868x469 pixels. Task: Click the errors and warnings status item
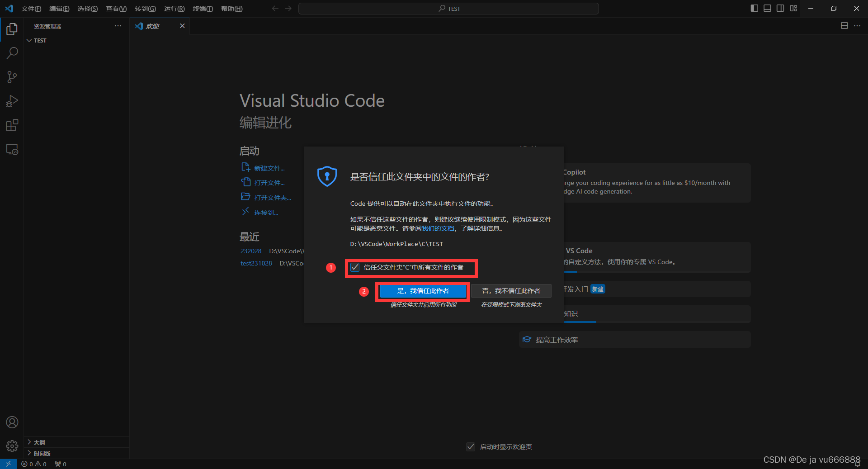click(34, 464)
